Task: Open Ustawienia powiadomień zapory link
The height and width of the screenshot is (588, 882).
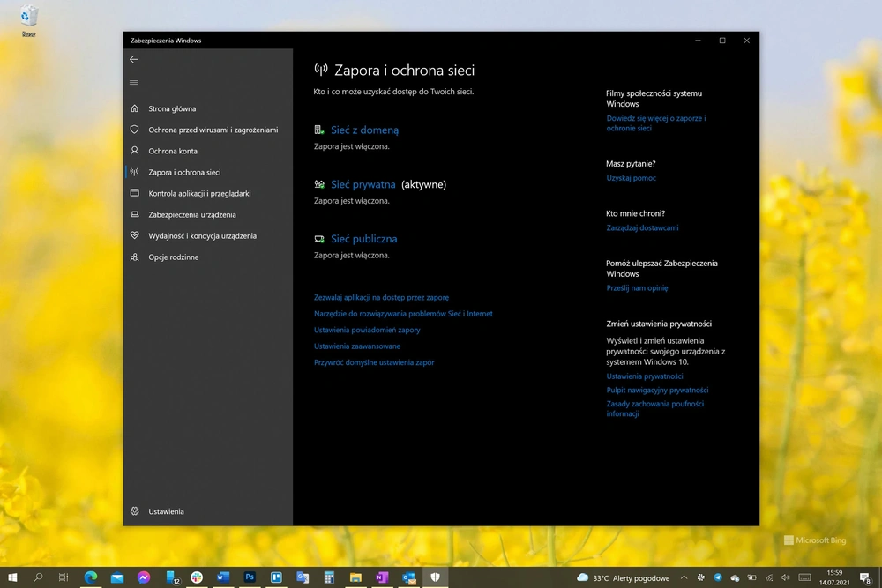Action: 367,330
